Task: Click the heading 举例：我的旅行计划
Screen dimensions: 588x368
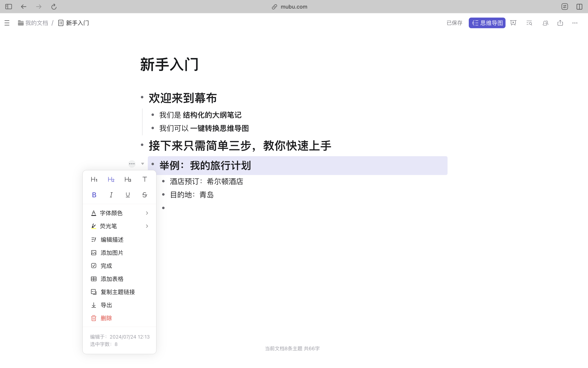Action: tap(205, 166)
